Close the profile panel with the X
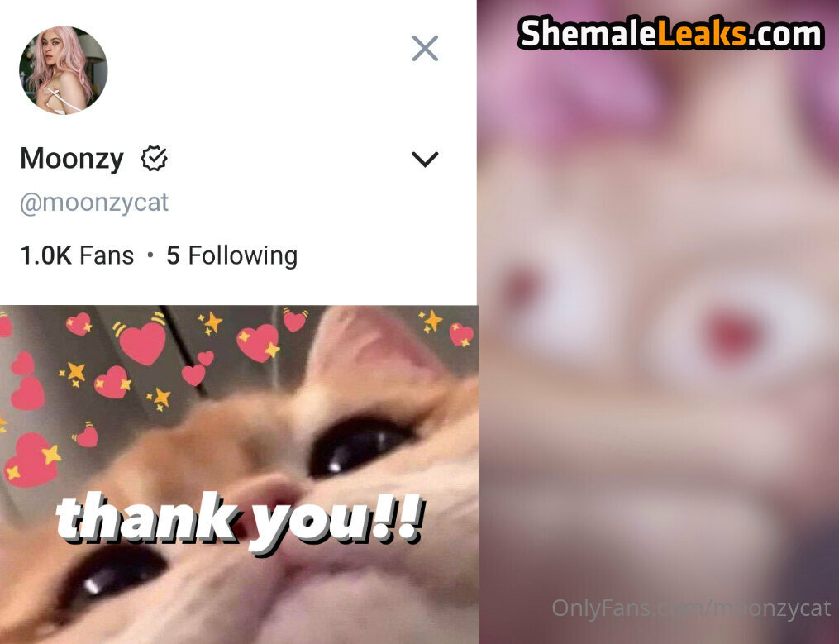 426,48
